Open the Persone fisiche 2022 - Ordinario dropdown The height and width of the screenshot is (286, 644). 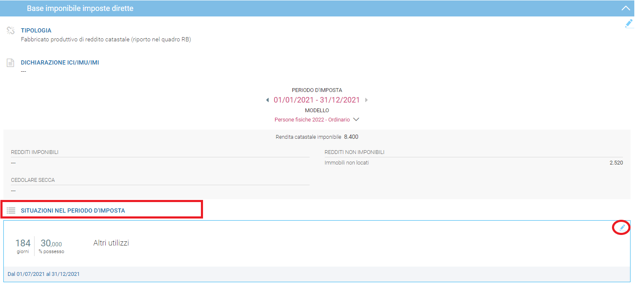click(317, 119)
